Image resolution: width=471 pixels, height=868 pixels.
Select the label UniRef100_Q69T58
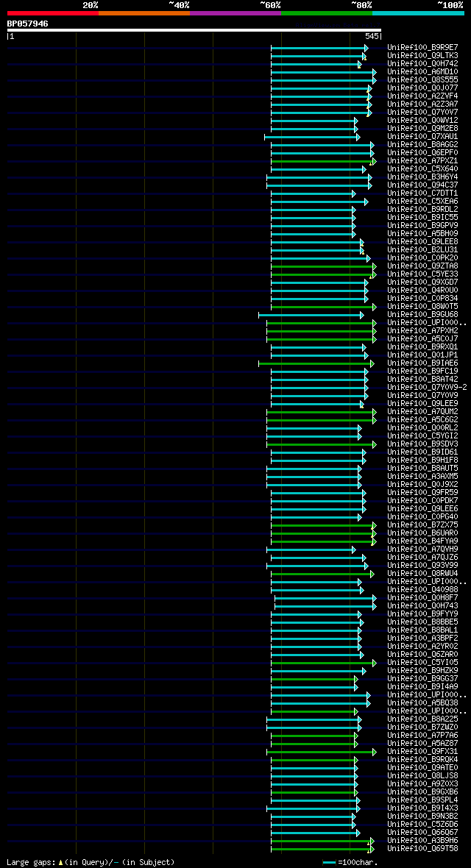pyautogui.click(x=422, y=848)
